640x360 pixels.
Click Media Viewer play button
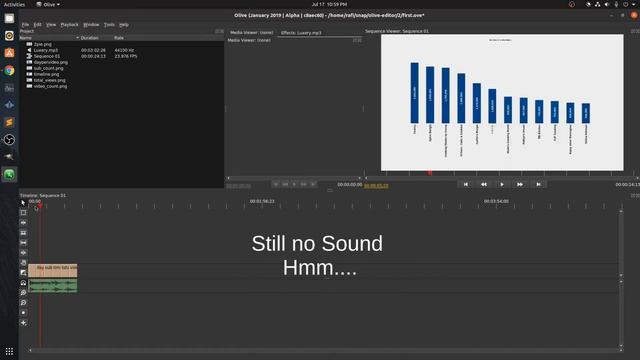pyautogui.click(x=294, y=184)
